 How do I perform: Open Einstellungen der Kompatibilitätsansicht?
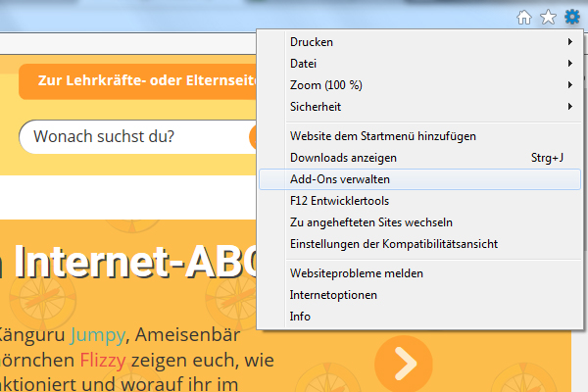[x=394, y=244]
